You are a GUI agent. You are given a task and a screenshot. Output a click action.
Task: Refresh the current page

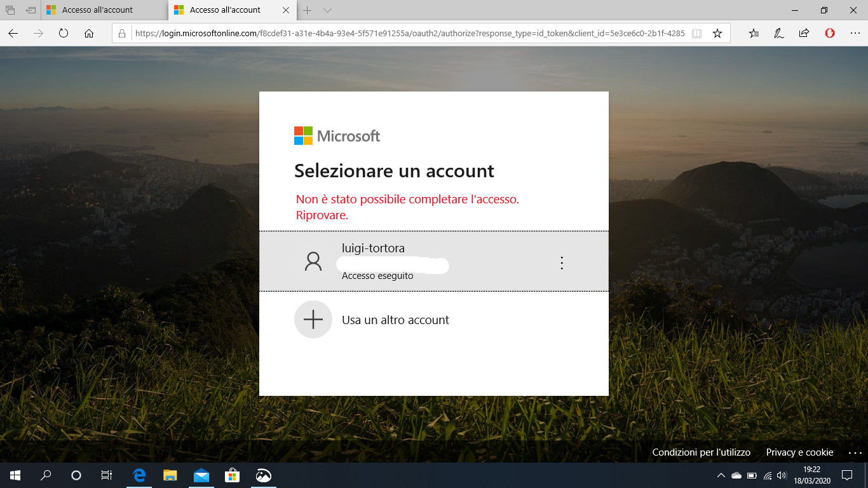tap(64, 33)
